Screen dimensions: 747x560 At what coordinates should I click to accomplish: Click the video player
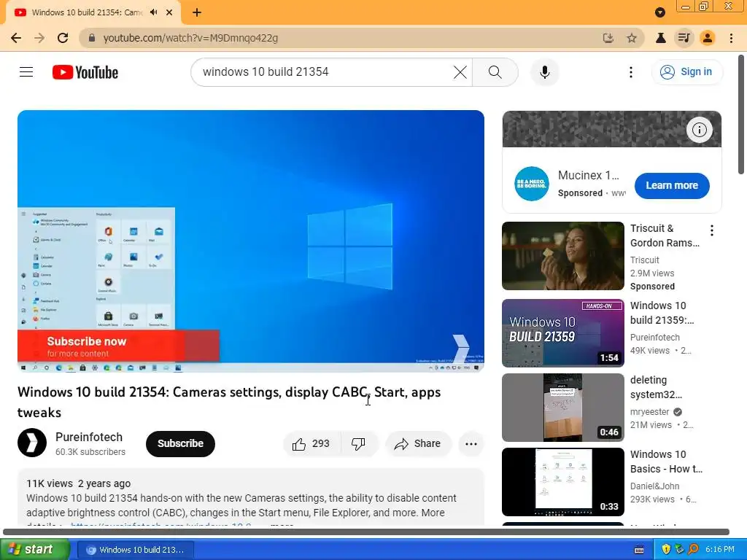tap(251, 241)
